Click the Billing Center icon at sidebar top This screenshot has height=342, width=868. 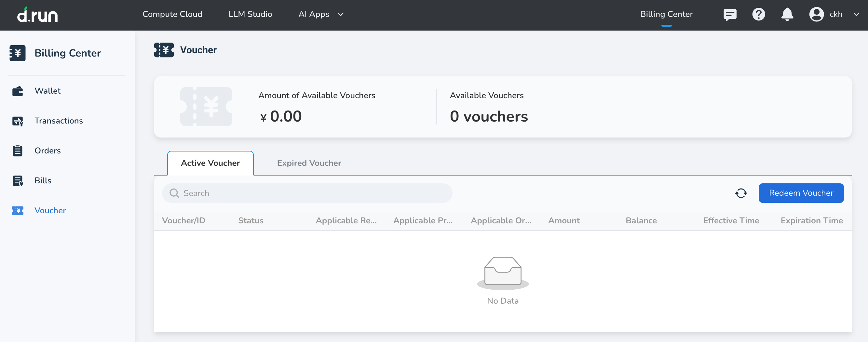click(x=18, y=53)
